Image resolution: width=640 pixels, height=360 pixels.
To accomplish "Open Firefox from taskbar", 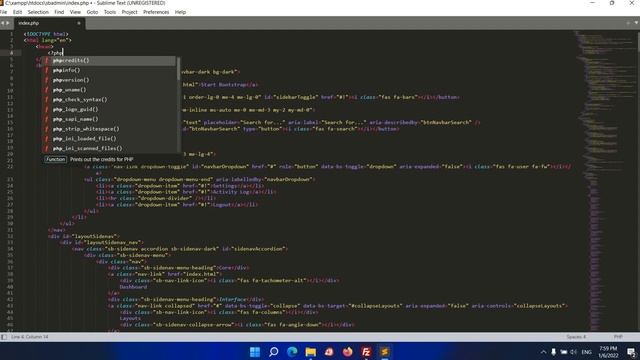I will tap(348, 352).
